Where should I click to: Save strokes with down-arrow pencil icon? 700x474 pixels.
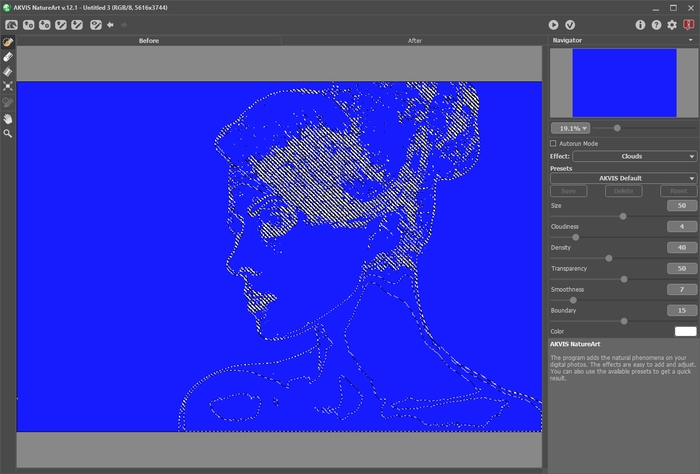(77, 25)
